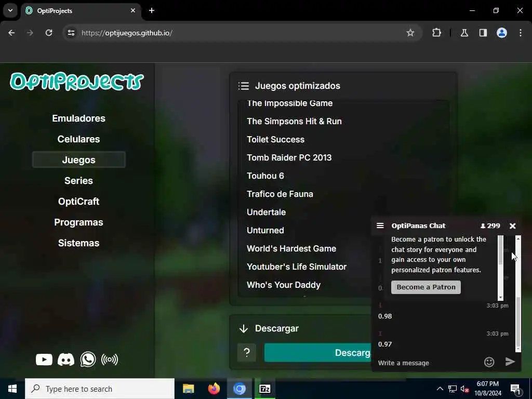Screen dimensions: 532x399
Task: Click the list icon beside Juegos optimizados
Action: click(x=244, y=86)
